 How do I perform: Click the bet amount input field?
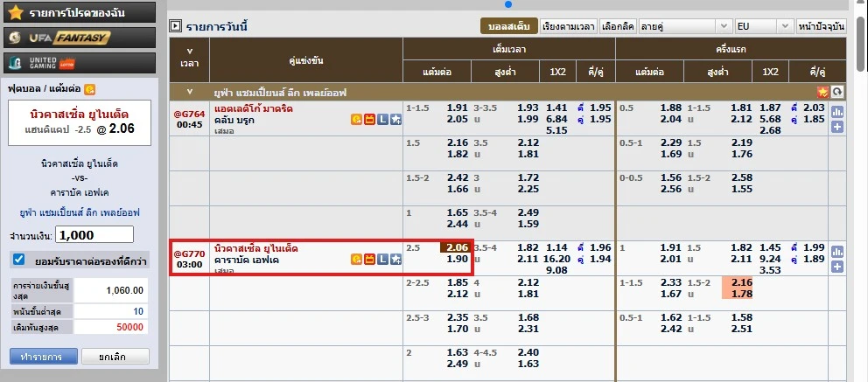pyautogui.click(x=94, y=233)
